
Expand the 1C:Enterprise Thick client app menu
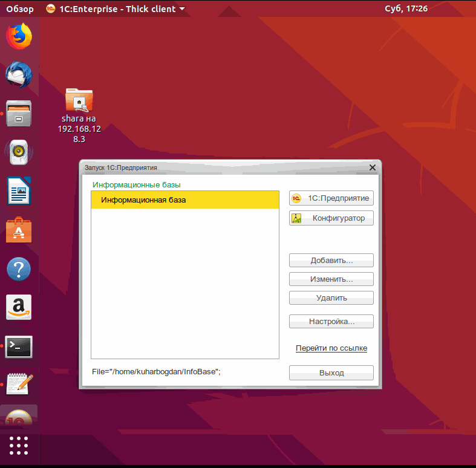pos(116,9)
